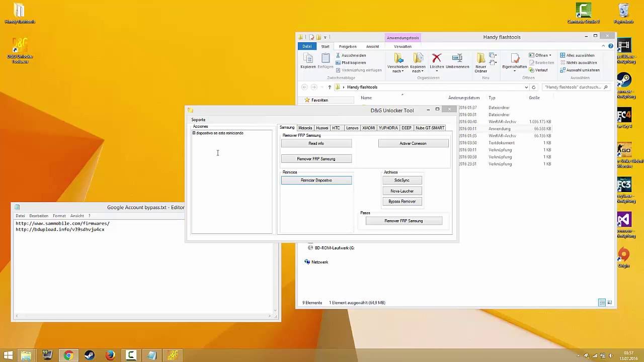644x362 pixels.
Task: Collapse the Explorer ribbon with the chevron
Action: coord(604,46)
